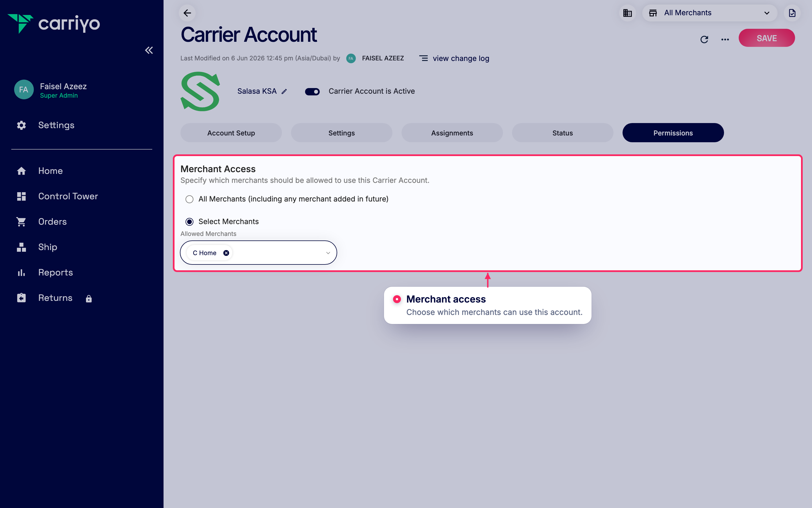Open Settings gear in sidebar
This screenshot has height=508, width=812.
coord(21,125)
